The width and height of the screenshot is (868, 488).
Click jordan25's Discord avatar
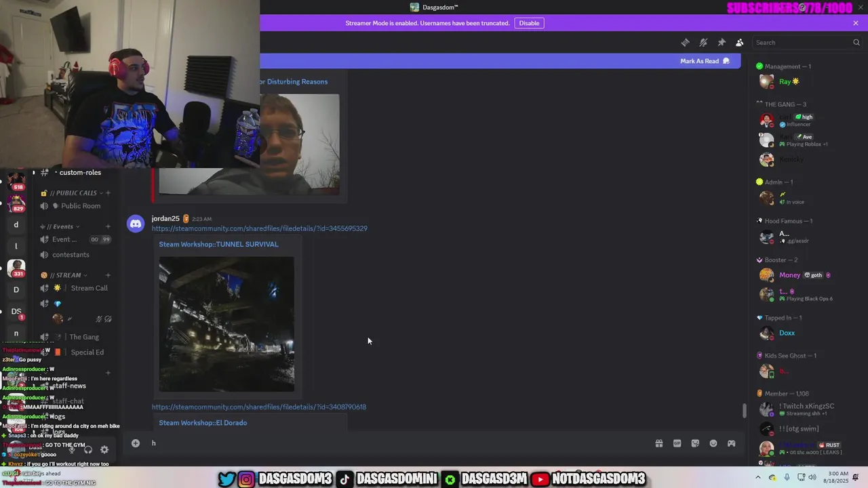pyautogui.click(x=136, y=224)
